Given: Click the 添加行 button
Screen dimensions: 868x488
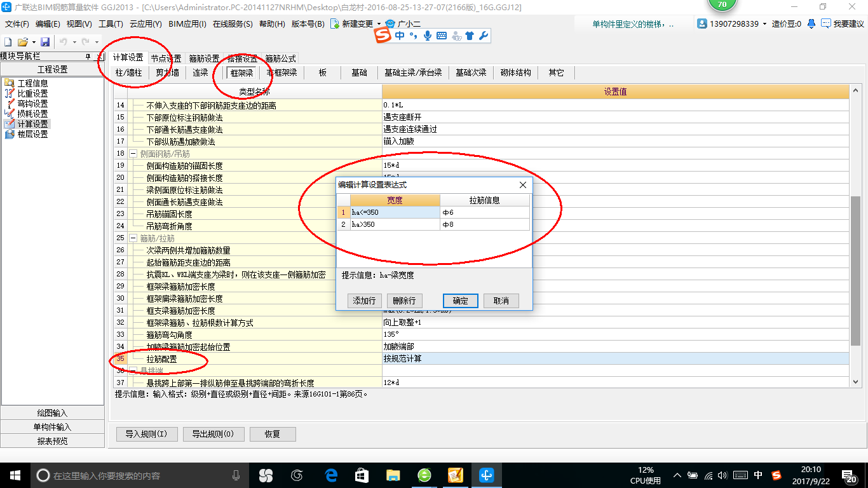Looking at the screenshot, I should click(x=364, y=301).
